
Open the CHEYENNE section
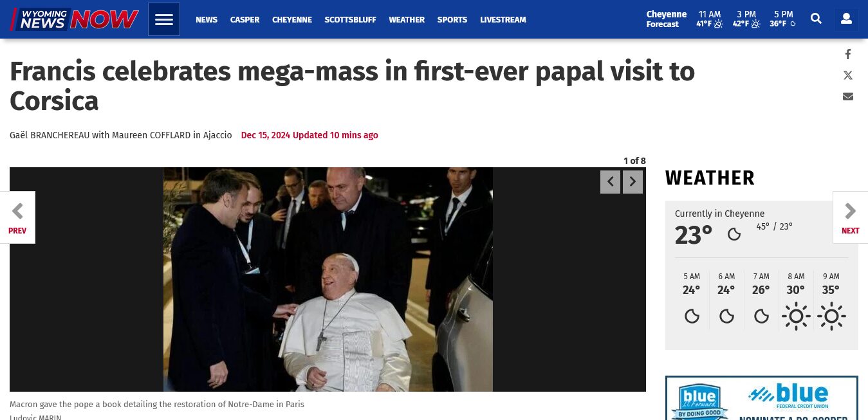[292, 20]
